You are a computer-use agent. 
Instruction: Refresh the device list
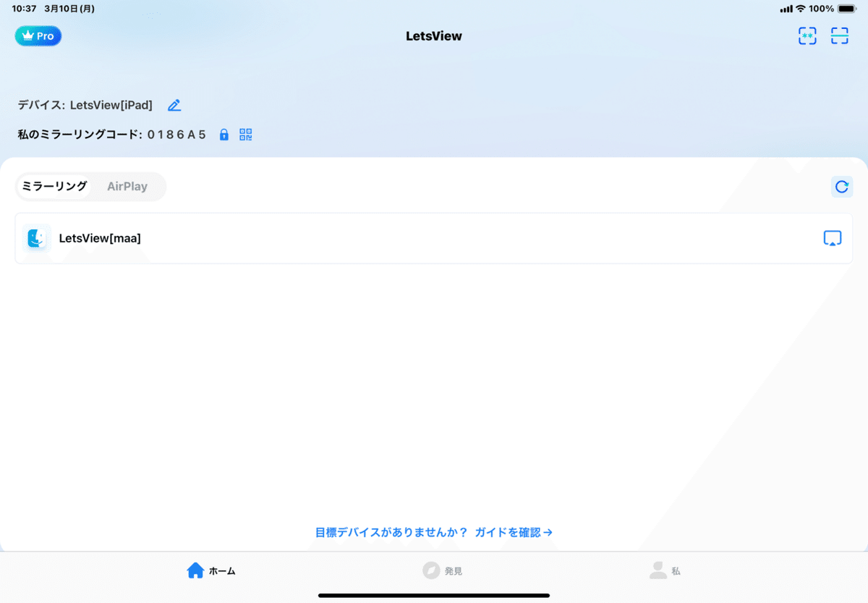pos(841,186)
